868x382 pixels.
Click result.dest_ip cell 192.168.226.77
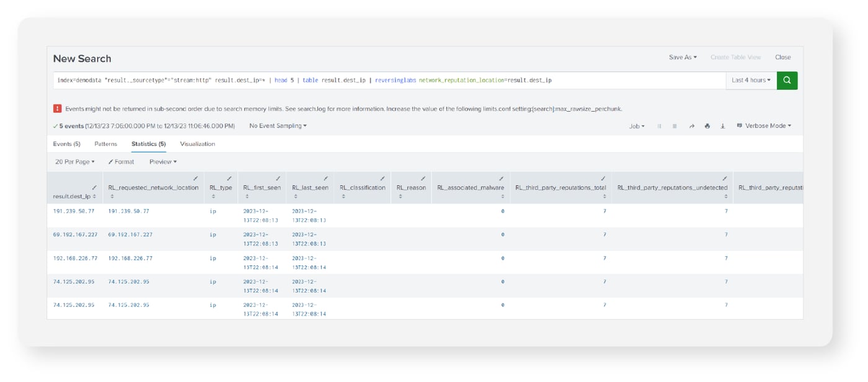coord(76,258)
